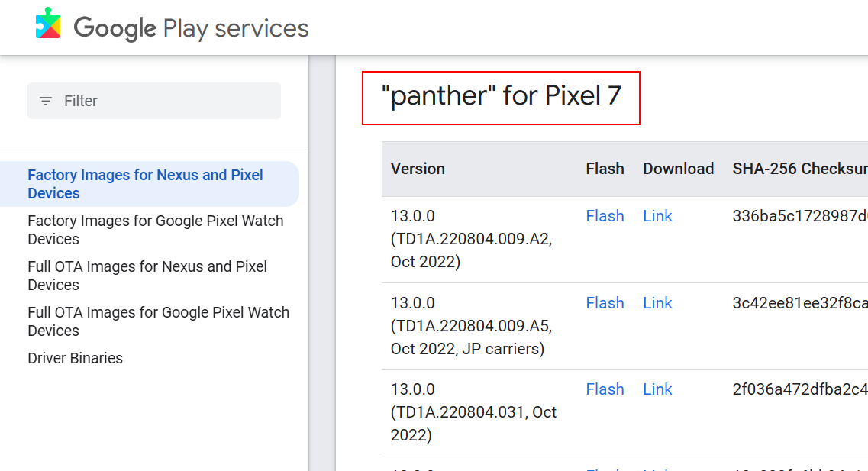Screen dimensions: 868x471
Task: Click the filter lines icon in the sidebar
Action: [45, 101]
